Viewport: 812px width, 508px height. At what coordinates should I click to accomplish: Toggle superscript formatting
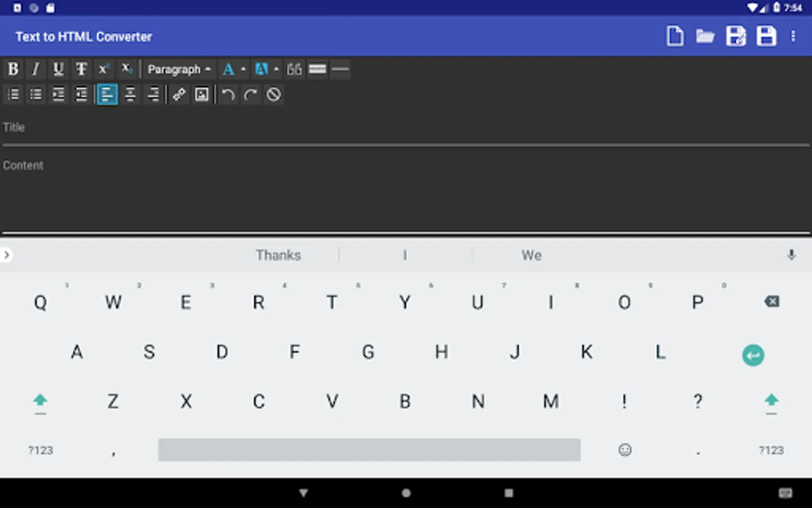(x=104, y=69)
